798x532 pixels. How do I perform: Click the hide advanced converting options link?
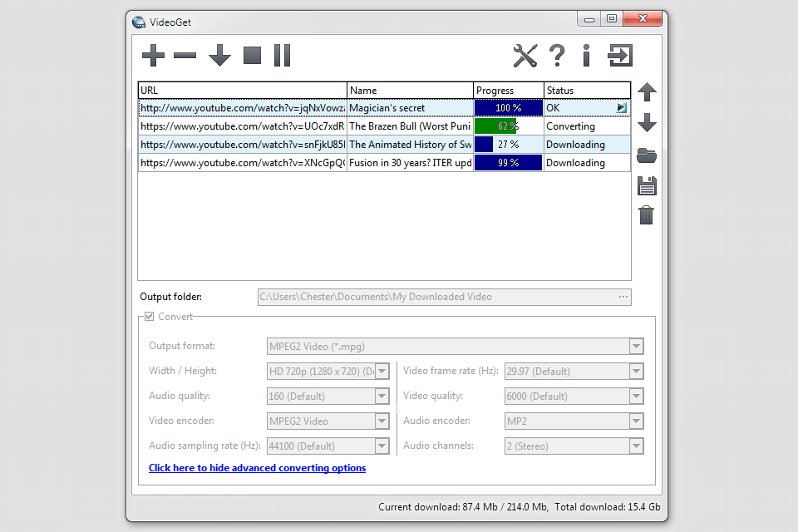pyautogui.click(x=257, y=468)
